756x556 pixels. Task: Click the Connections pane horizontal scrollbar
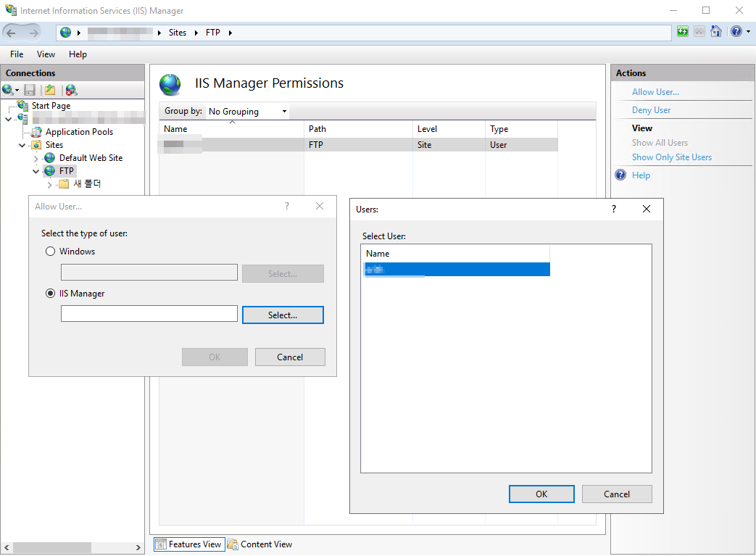point(52,547)
